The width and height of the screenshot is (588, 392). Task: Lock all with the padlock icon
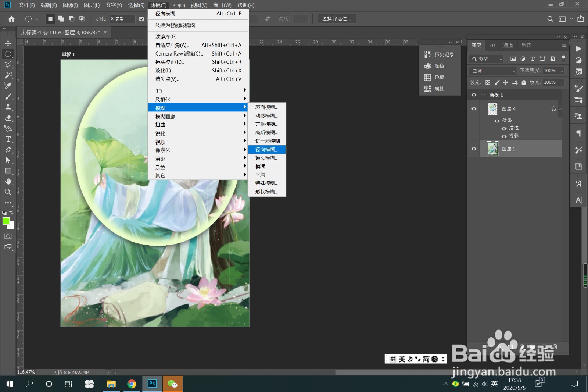(x=523, y=82)
